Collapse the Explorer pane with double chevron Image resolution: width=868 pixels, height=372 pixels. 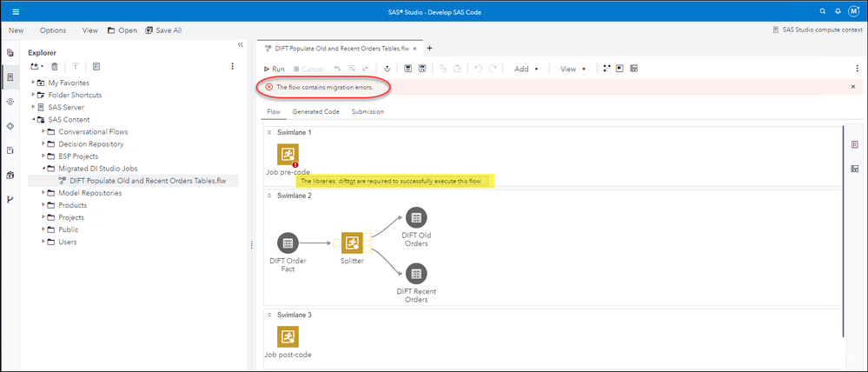[x=240, y=45]
